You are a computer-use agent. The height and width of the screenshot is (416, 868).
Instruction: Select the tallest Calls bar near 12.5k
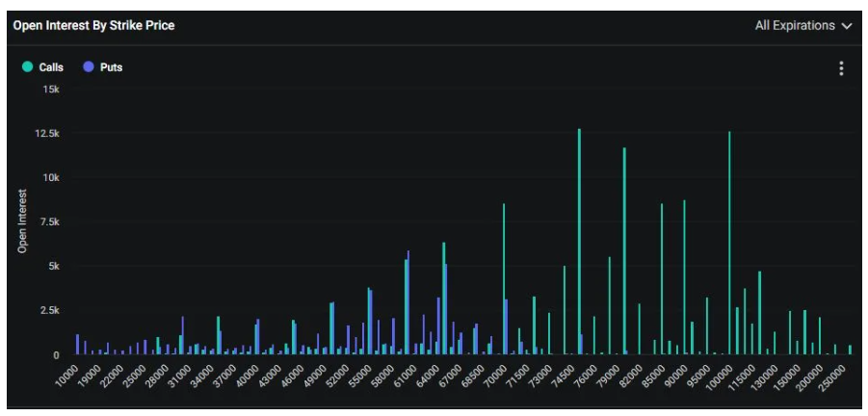(x=579, y=241)
